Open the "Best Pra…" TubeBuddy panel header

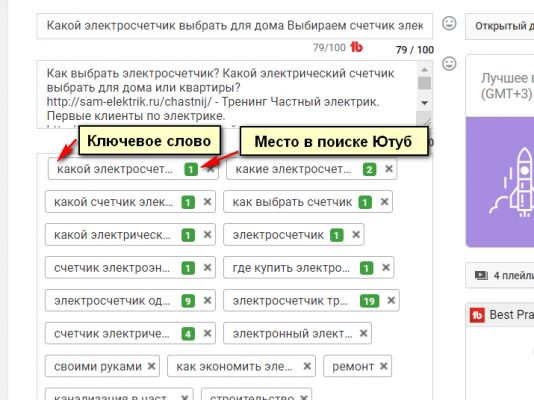pos(500,315)
